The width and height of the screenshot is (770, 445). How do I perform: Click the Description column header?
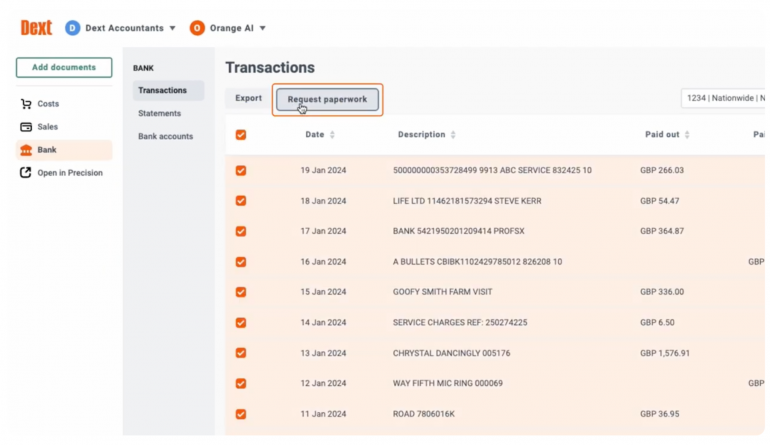point(421,135)
